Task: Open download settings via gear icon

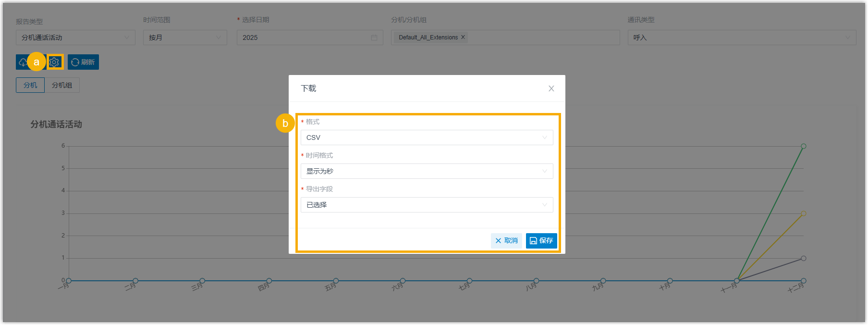Action: tap(55, 62)
